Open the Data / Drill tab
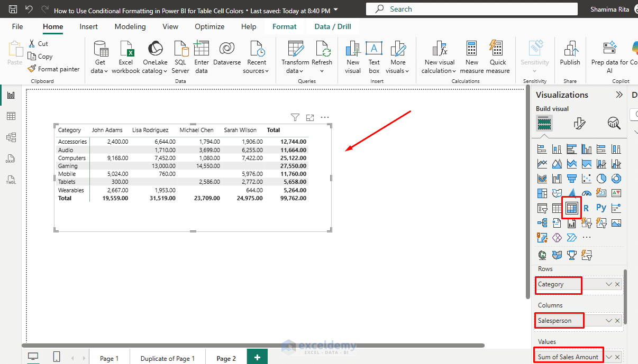Viewport: 638px width, 364px height. pyautogui.click(x=332, y=26)
